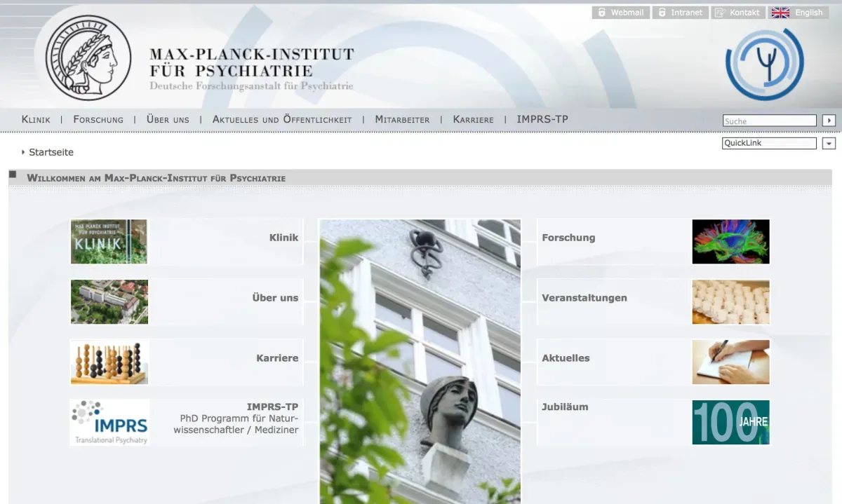Image resolution: width=842 pixels, height=504 pixels.
Task: Open the QuickLink combo box
Action: (769, 143)
